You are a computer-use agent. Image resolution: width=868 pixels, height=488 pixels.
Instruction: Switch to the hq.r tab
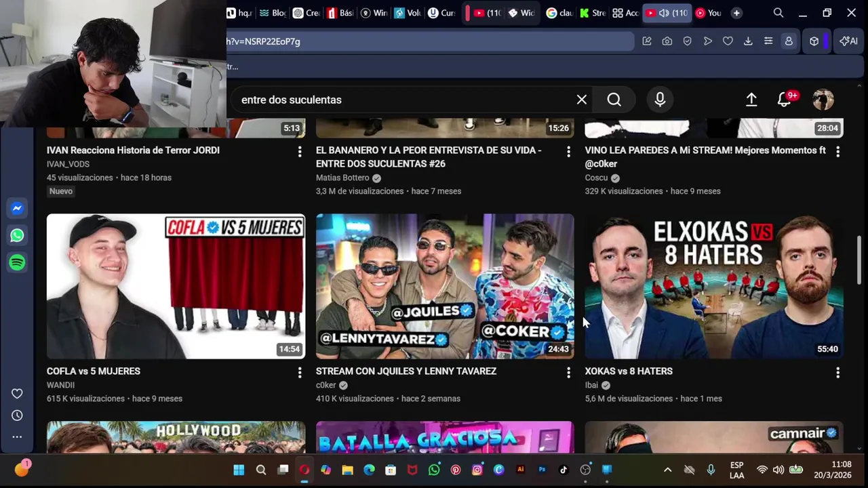[240, 13]
